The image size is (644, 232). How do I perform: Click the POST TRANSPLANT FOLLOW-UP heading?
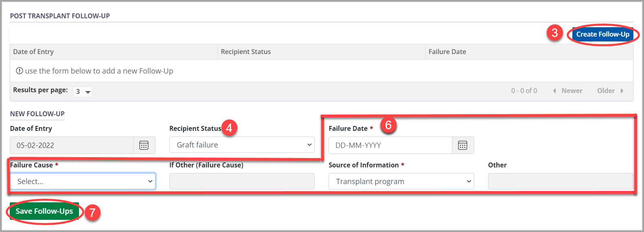(60, 16)
